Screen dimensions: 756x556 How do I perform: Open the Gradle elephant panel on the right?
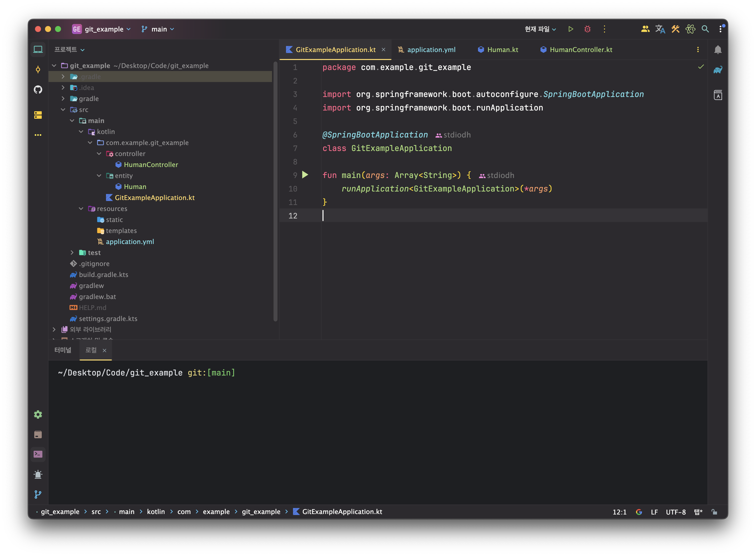718,70
